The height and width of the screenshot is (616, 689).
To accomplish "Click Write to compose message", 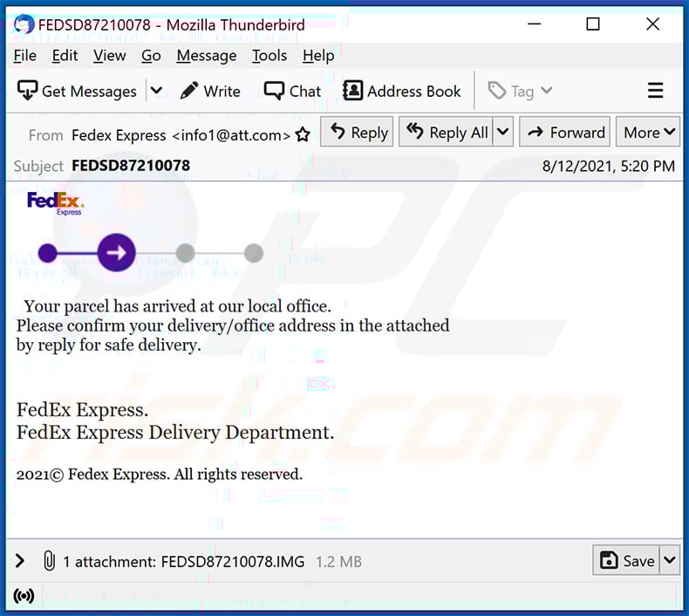I will (210, 91).
